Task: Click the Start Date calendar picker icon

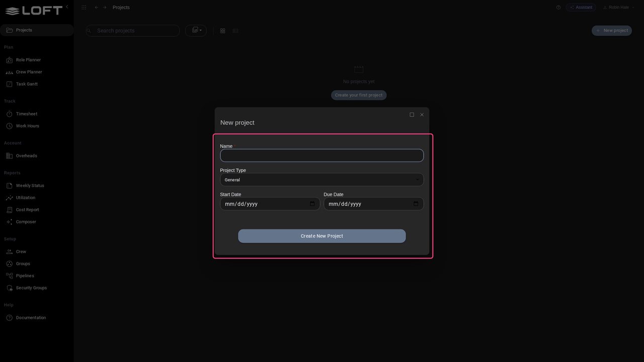Action: (312, 204)
